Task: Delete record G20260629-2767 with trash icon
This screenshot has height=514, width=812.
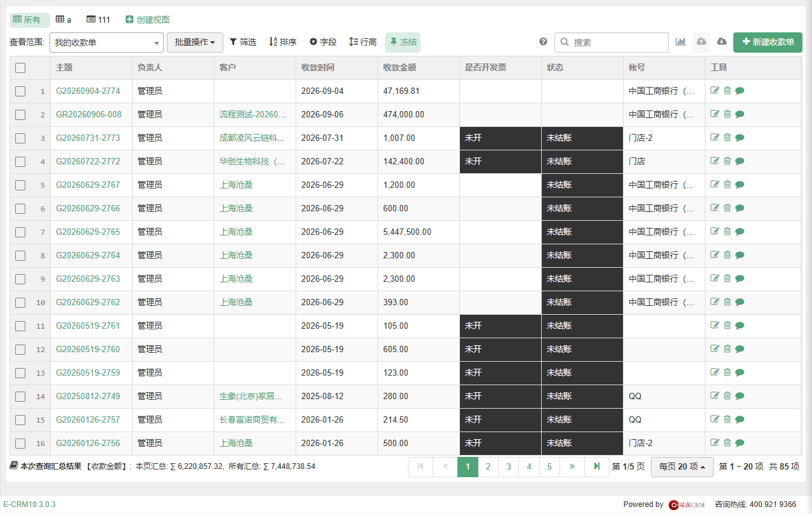Action: (x=728, y=185)
